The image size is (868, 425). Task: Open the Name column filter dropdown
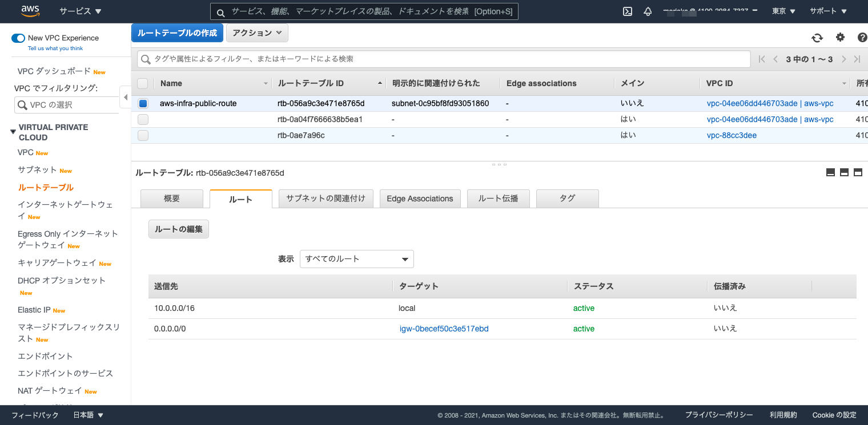click(266, 84)
